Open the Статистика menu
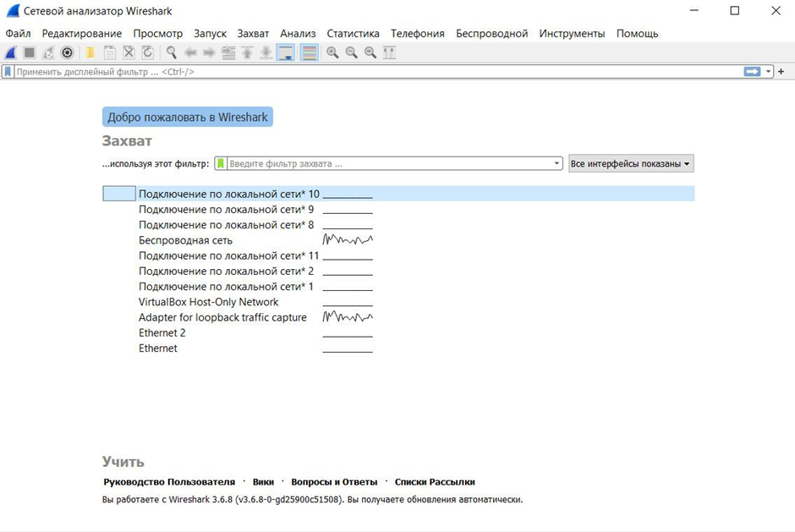The width and height of the screenshot is (795, 532). coord(353,33)
